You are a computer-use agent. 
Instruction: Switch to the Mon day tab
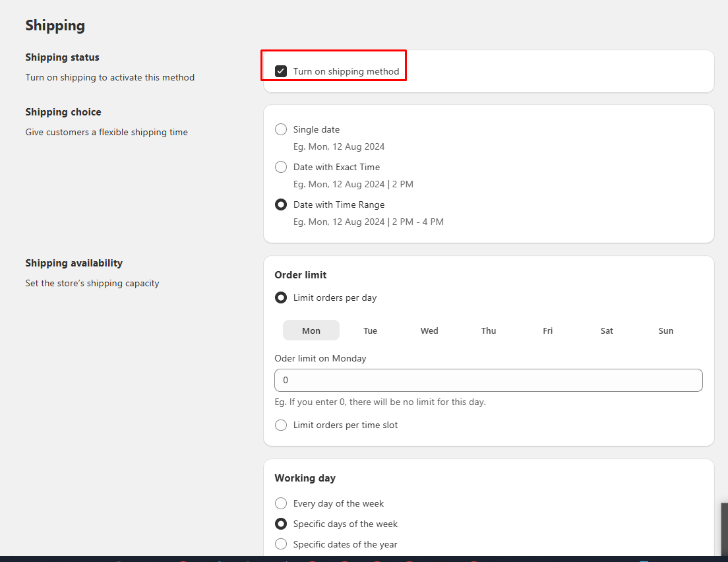click(311, 330)
